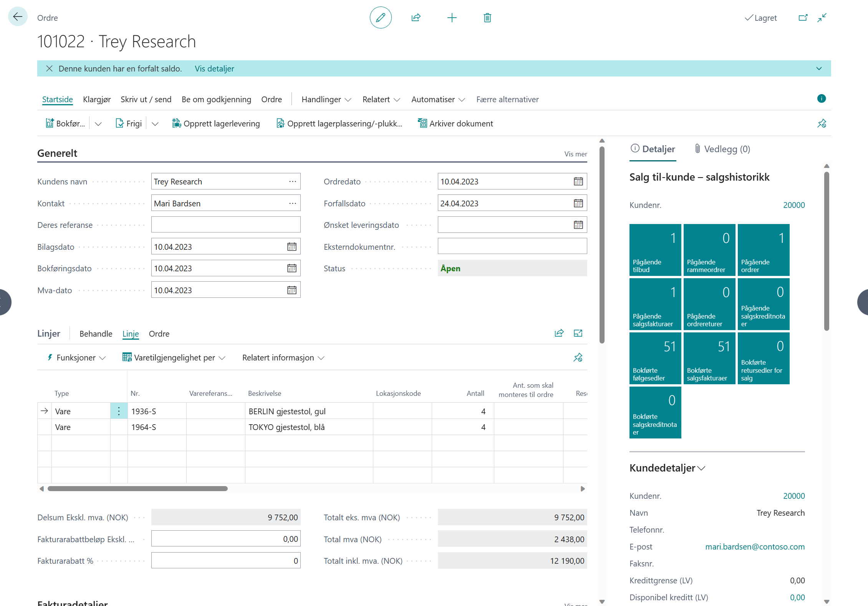Create a new order with the plus icon
The image size is (868, 606).
pyautogui.click(x=452, y=18)
